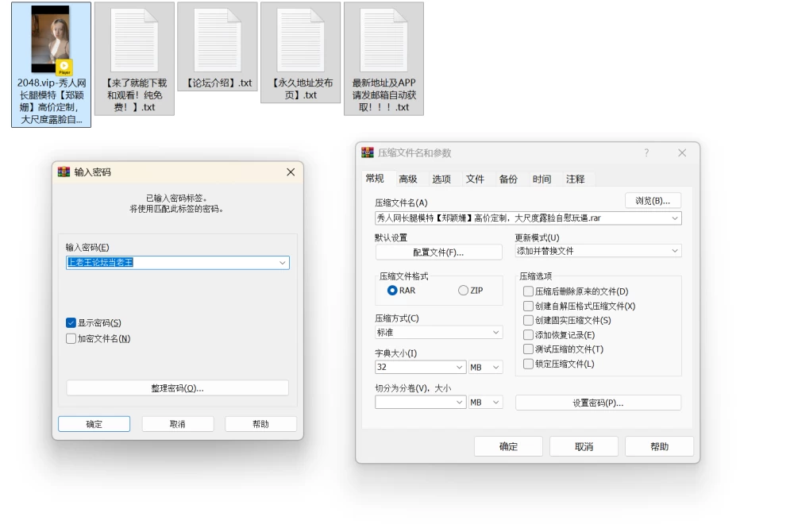794x532 pixels.
Task: Switch to the 时间 tab
Action: [542, 179]
